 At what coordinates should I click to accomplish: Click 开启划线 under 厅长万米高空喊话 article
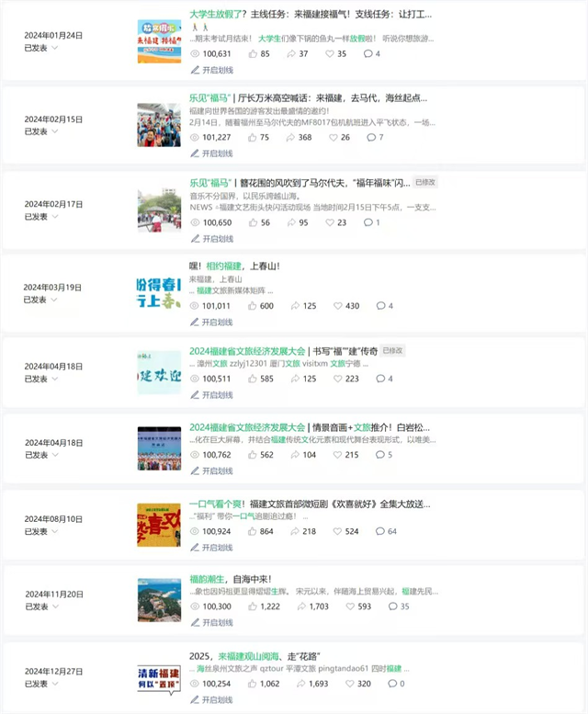[212, 153]
